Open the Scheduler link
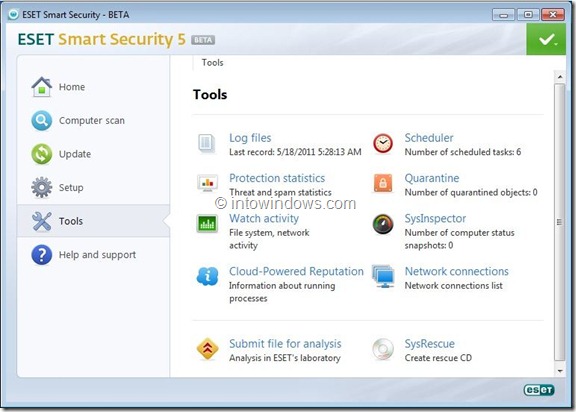This screenshot has width=576, height=412. coord(429,138)
